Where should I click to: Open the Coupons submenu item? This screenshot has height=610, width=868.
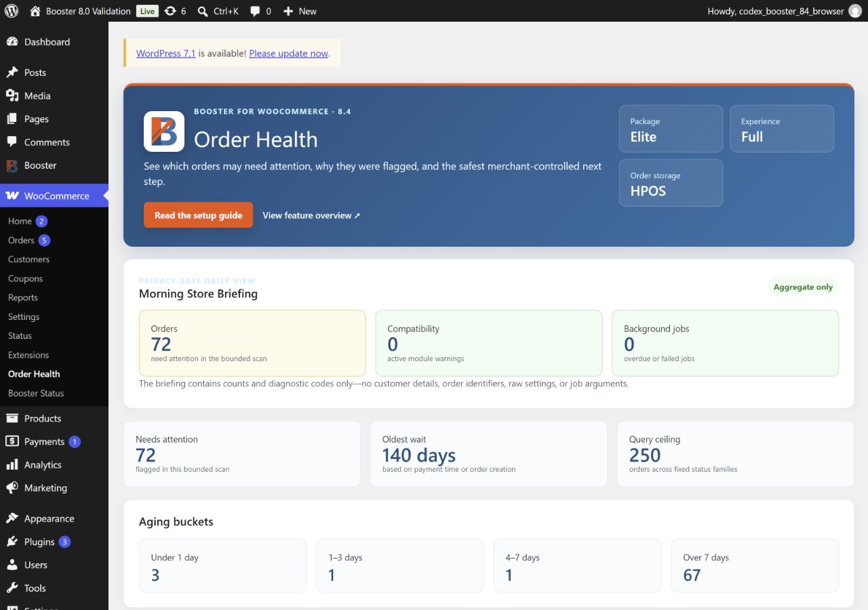(25, 279)
